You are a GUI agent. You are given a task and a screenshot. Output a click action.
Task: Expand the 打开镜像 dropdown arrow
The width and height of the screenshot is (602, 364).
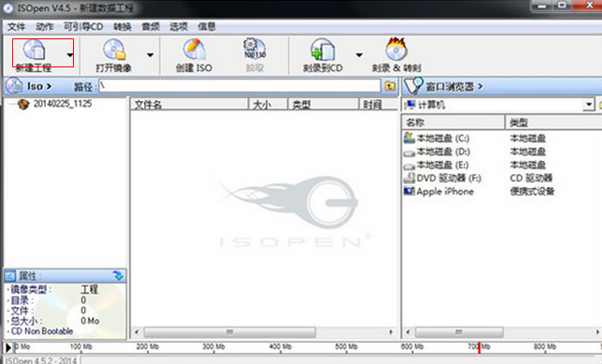[150, 55]
